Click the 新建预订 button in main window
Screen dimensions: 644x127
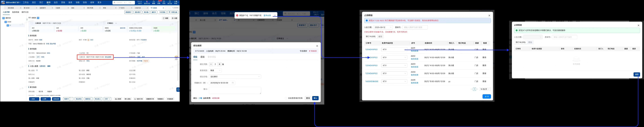129,12
